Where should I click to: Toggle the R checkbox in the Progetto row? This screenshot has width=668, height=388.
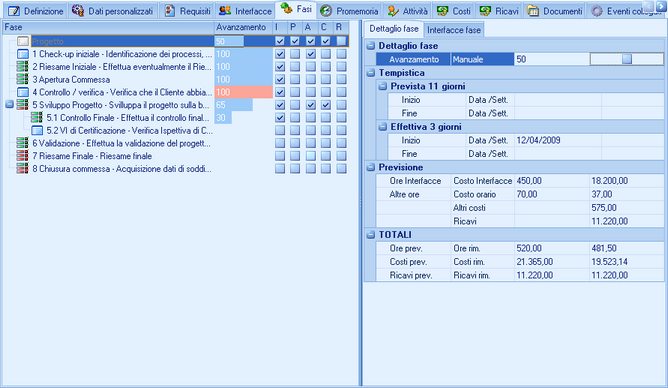coord(341,41)
